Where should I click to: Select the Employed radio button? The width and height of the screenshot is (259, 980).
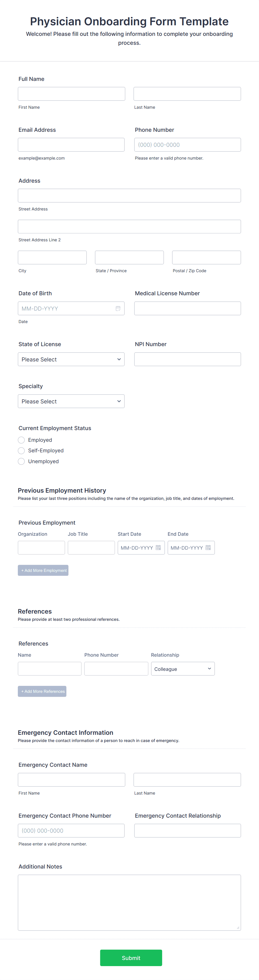point(21,440)
